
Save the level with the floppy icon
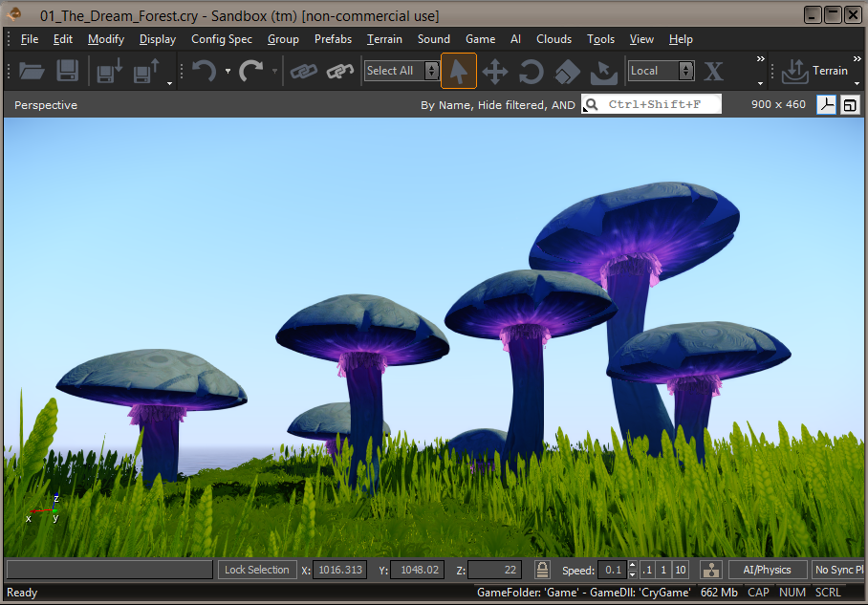click(68, 71)
